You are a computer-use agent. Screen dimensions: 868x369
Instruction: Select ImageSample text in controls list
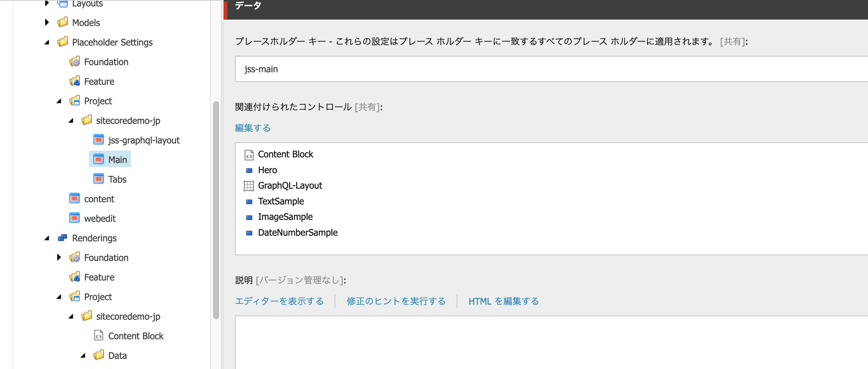[285, 217]
